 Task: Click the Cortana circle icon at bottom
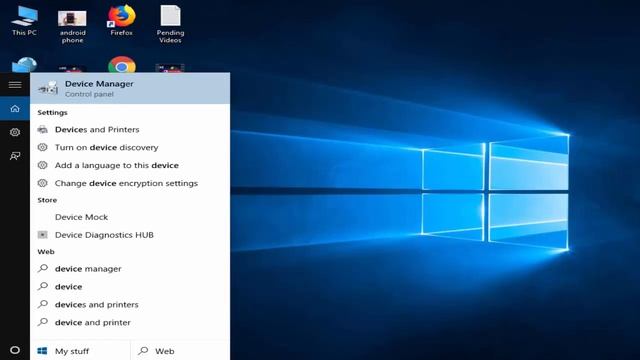point(15,350)
